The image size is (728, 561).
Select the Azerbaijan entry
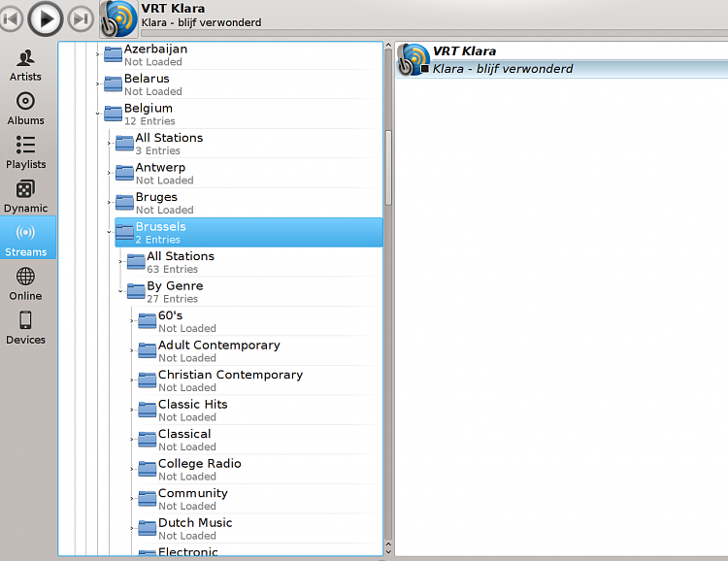tap(244, 54)
